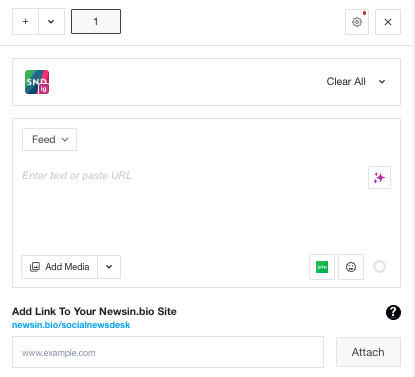Click the plus button to add post
Screen dimensions: 415x377
click(25, 22)
